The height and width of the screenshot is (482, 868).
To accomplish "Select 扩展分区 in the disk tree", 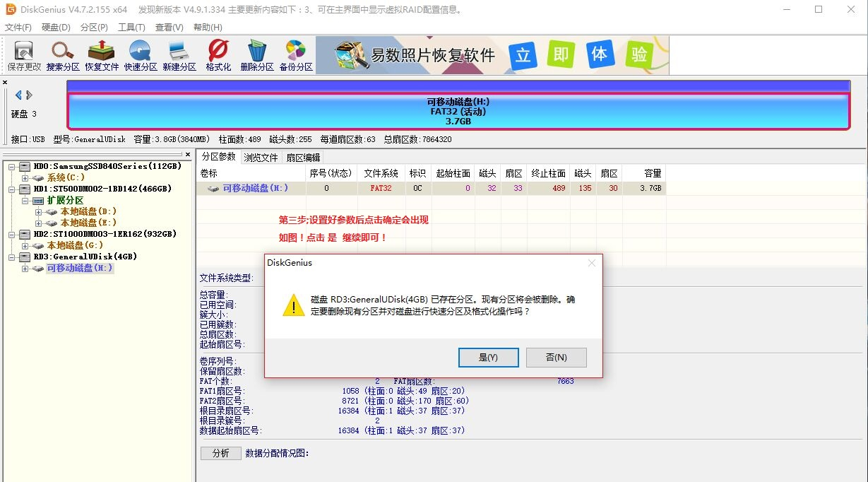I will (65, 201).
